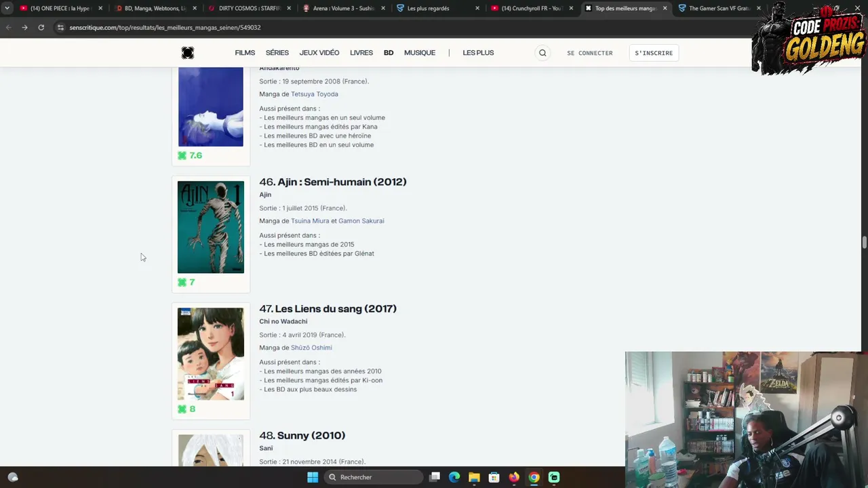This screenshot has width=868, height=488.
Task: Go forward using the browser forward arrow
Action: pyautogui.click(x=24, y=28)
